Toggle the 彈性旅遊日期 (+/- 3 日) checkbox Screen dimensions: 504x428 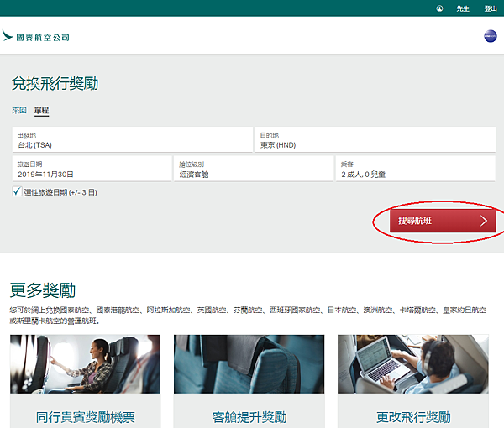click(17, 191)
